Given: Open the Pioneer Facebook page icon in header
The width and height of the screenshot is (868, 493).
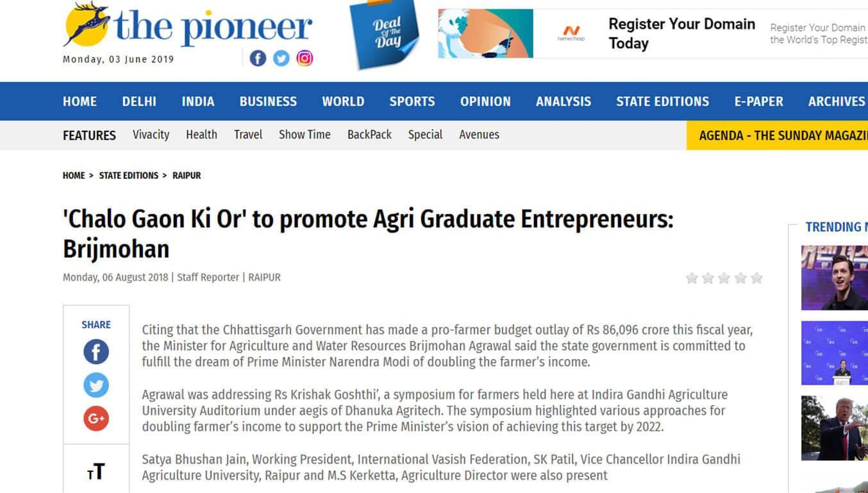Looking at the screenshot, I should coord(258,58).
